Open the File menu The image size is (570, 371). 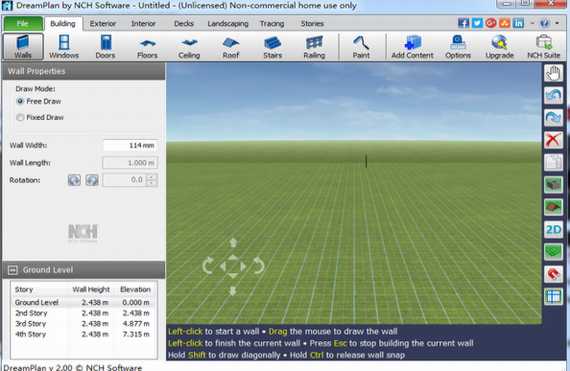[x=23, y=24]
